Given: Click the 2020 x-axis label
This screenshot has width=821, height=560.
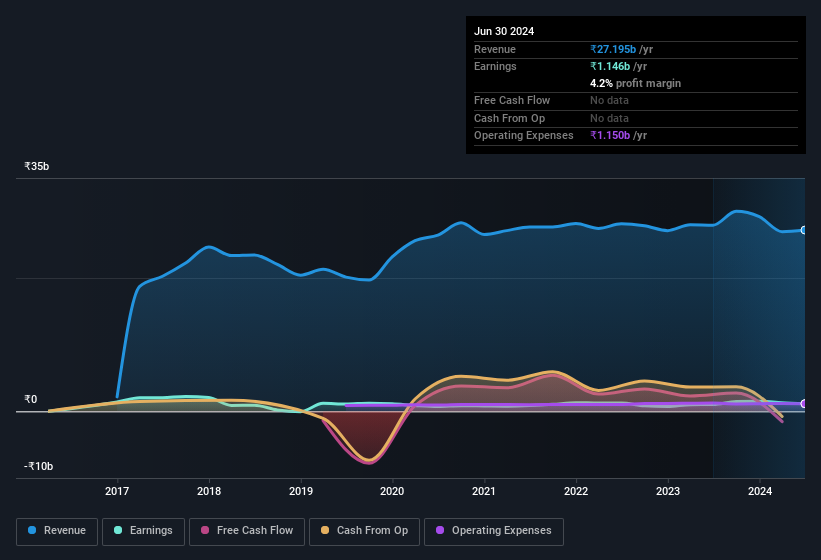Looking at the screenshot, I should point(392,491).
